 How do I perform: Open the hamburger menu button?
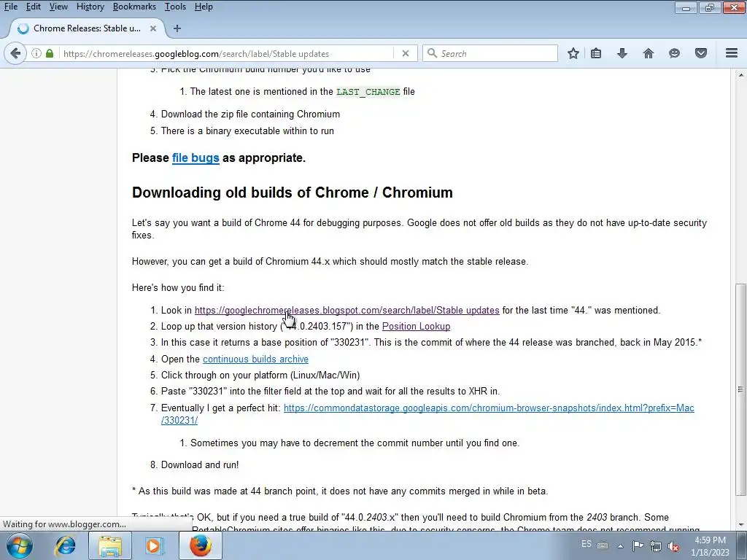[x=732, y=53]
